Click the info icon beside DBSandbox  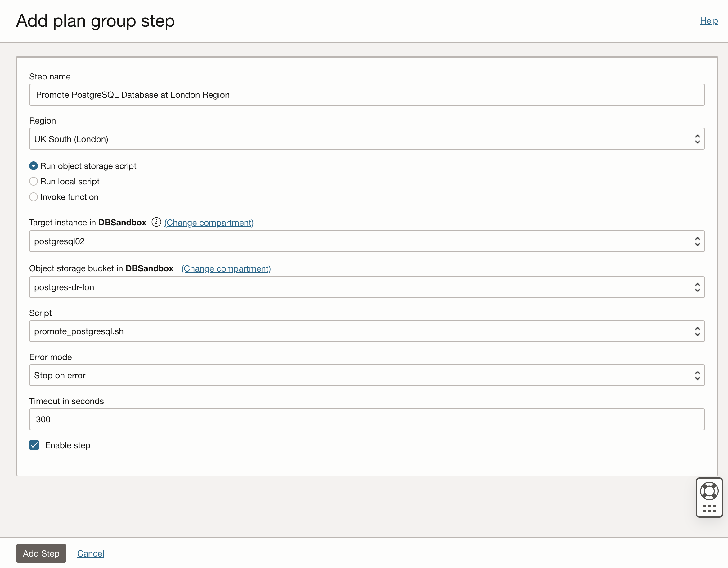[x=156, y=222]
